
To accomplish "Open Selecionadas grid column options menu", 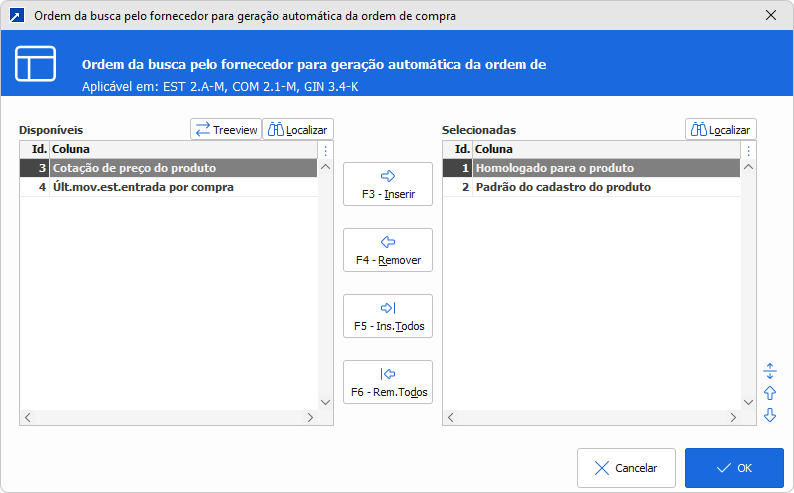I will pos(748,150).
